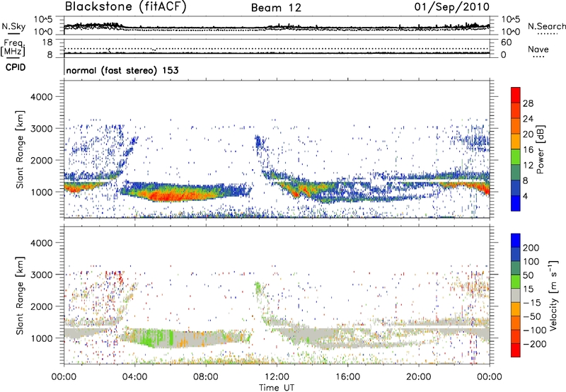The width and height of the screenshot is (566, 392).
Task: Click the "Nave" legend label
Action: [538, 49]
